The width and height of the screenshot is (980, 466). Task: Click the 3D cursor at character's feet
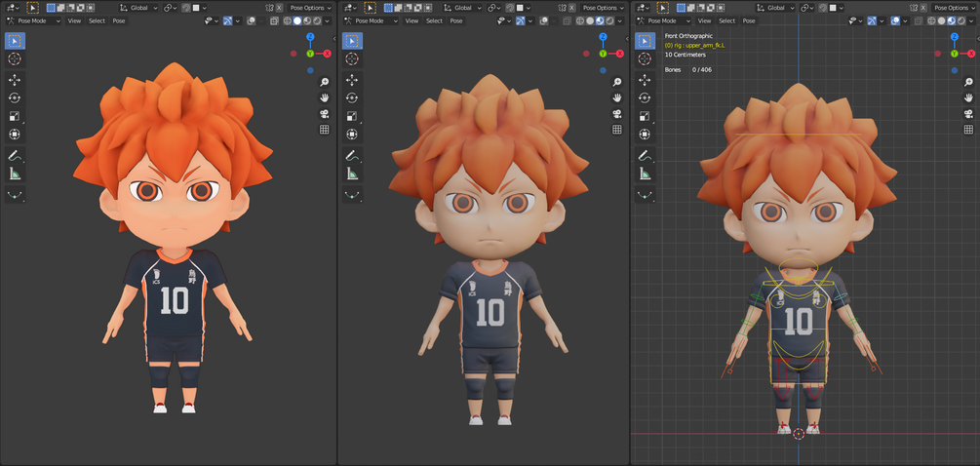[x=798, y=434]
